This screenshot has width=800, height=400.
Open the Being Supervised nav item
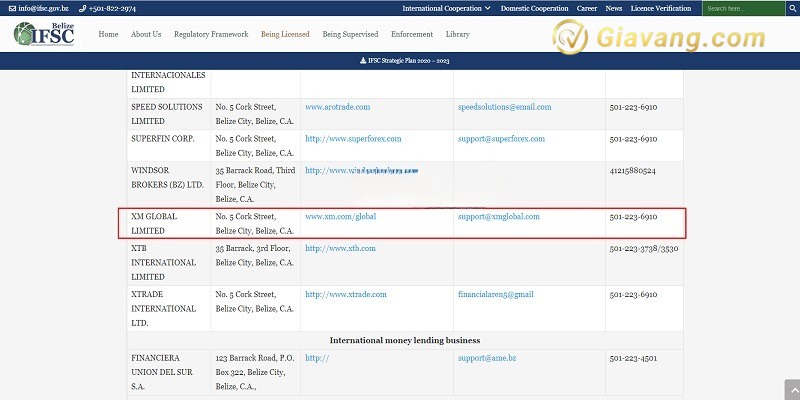[x=350, y=34]
